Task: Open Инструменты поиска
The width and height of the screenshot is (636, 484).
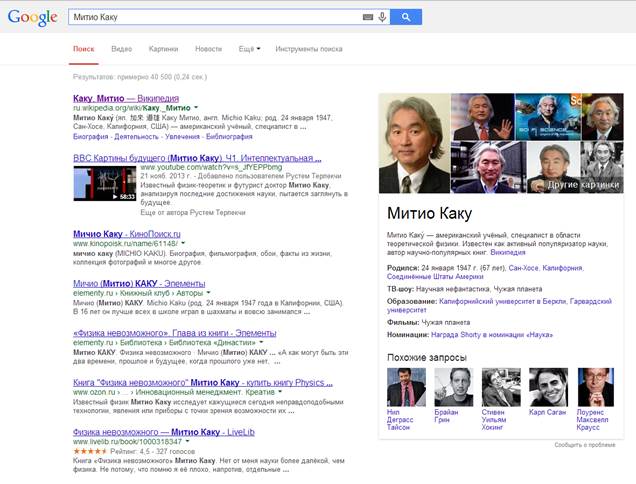Action: click(309, 49)
